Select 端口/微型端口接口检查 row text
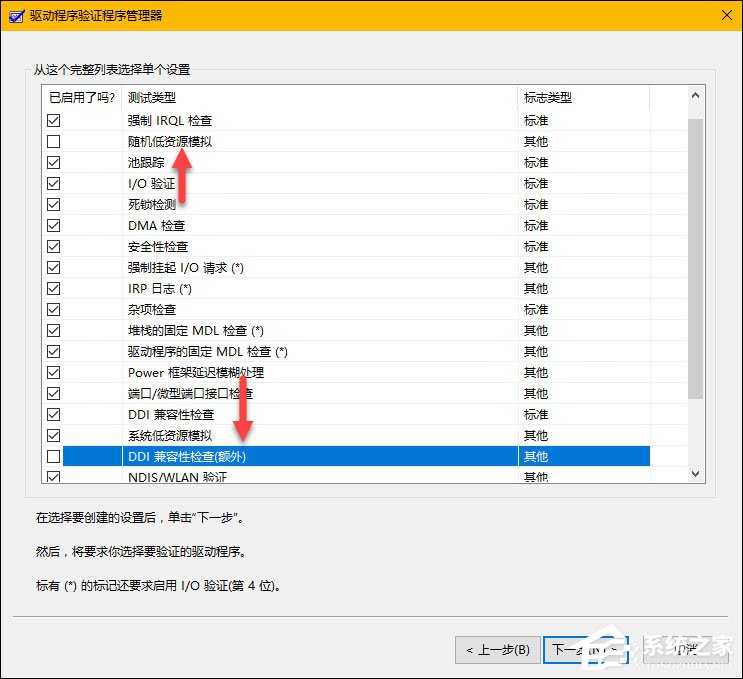Screen dimensions: 743x679 pos(190,393)
